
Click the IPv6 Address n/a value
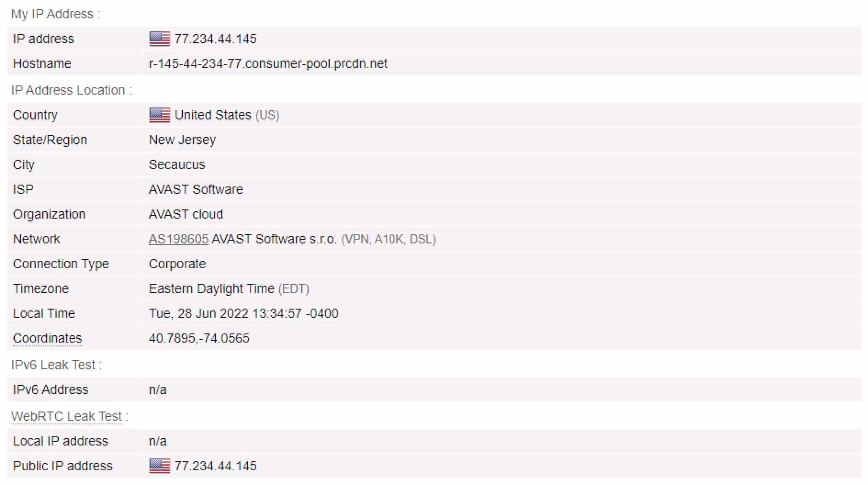(158, 389)
